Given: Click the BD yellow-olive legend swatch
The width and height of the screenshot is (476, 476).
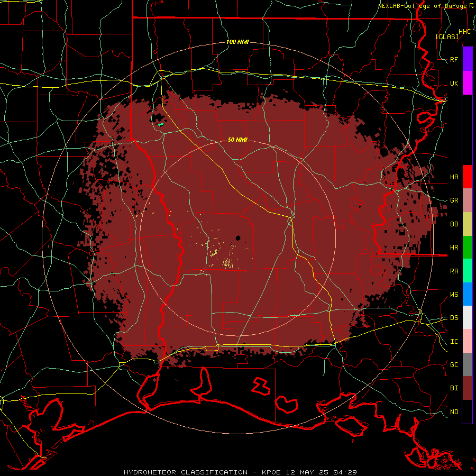Looking at the screenshot, I should click(x=467, y=224).
